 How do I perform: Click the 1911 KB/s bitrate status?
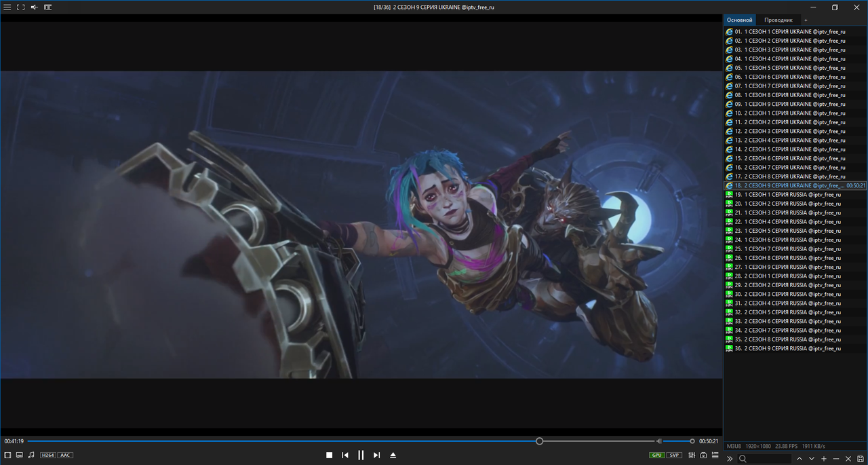814,446
